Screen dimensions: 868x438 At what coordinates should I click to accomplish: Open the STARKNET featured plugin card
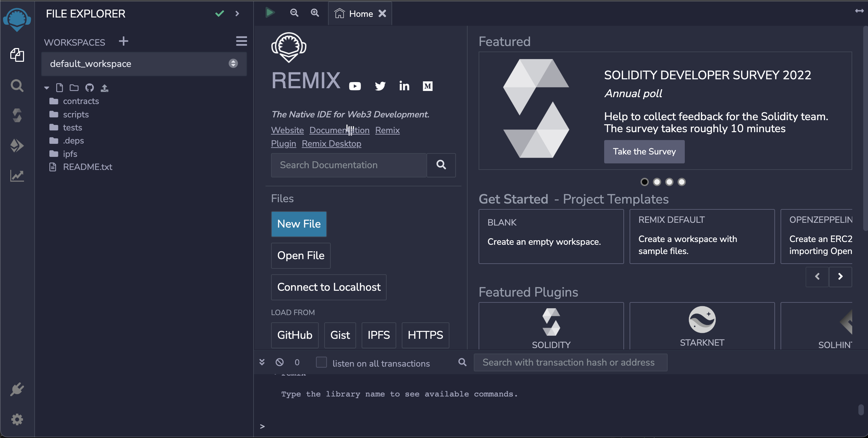702,326
